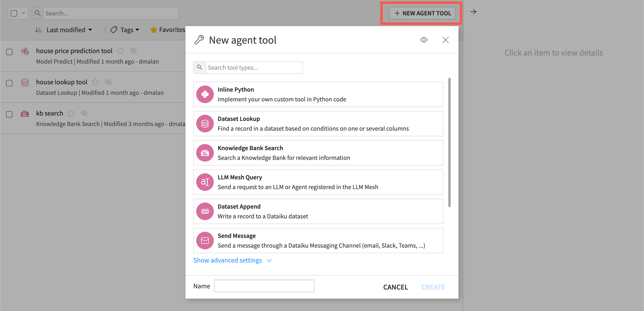Click the eye icon in dialog header
This screenshot has width=644, height=311.
click(x=424, y=40)
